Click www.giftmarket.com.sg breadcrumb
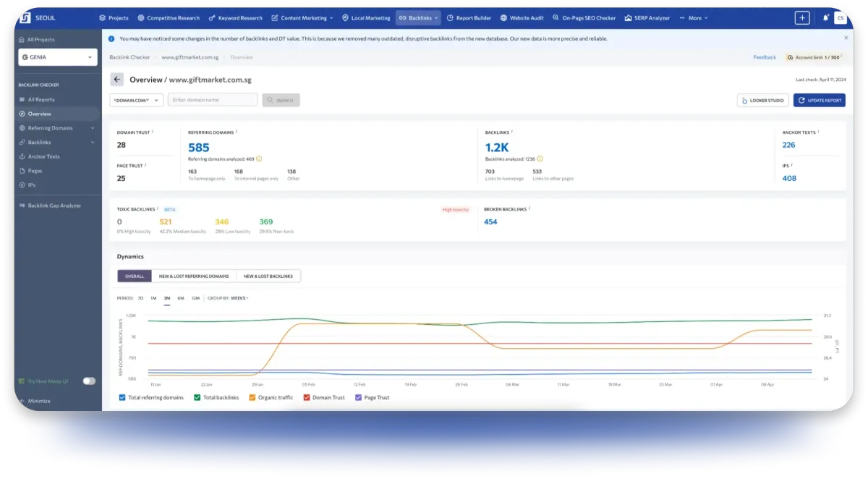Screen dimensions: 868x479 point(190,57)
